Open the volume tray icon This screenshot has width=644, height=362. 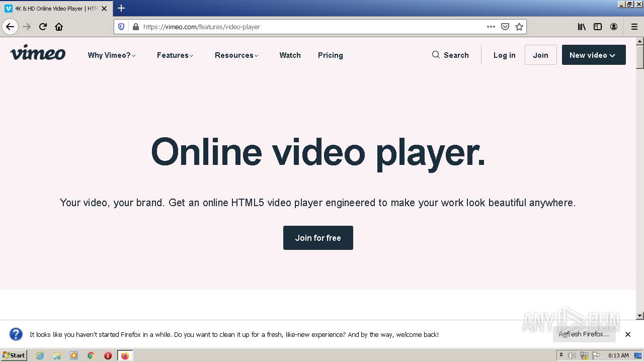coord(572,355)
